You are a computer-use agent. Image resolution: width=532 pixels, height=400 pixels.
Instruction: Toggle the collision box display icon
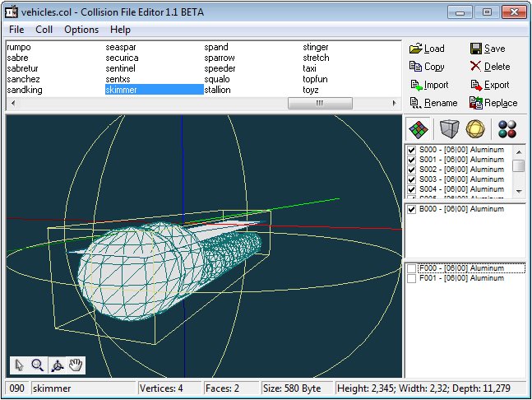pyautogui.click(x=449, y=129)
